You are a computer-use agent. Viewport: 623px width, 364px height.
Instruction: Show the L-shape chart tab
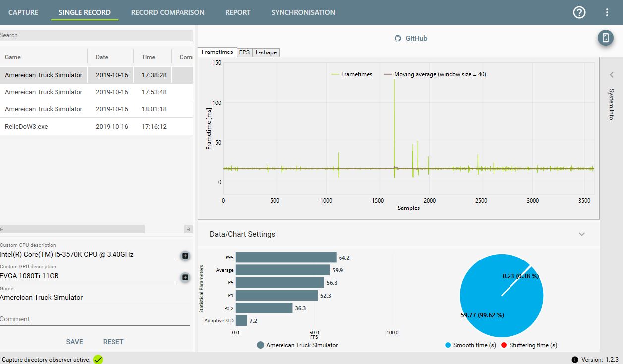coord(266,52)
